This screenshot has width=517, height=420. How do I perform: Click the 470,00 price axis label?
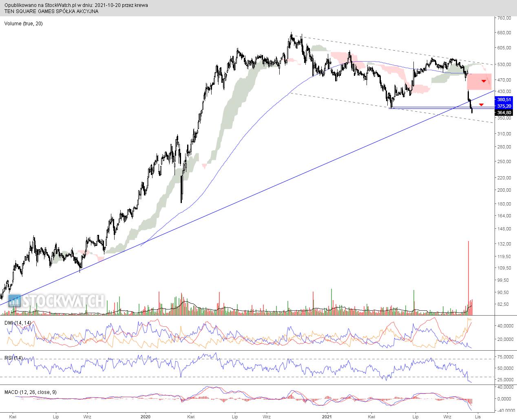point(505,80)
